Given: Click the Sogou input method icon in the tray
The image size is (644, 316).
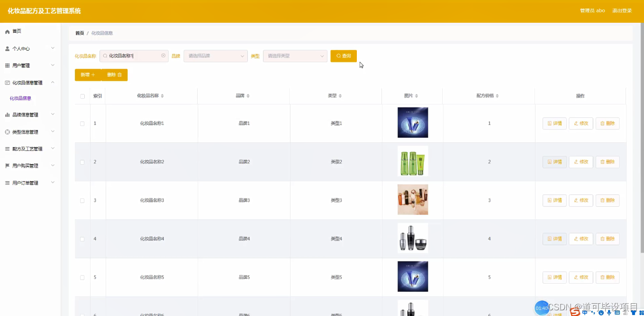Looking at the screenshot, I should pos(575,312).
